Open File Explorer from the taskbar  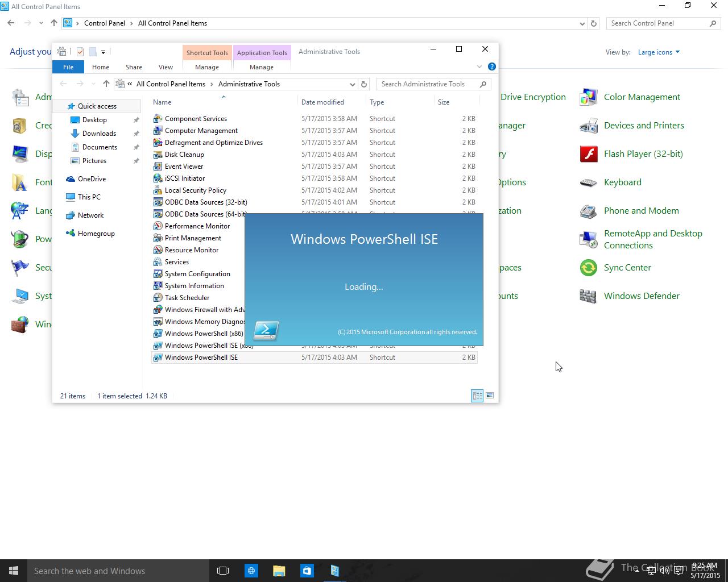pyautogui.click(x=279, y=571)
